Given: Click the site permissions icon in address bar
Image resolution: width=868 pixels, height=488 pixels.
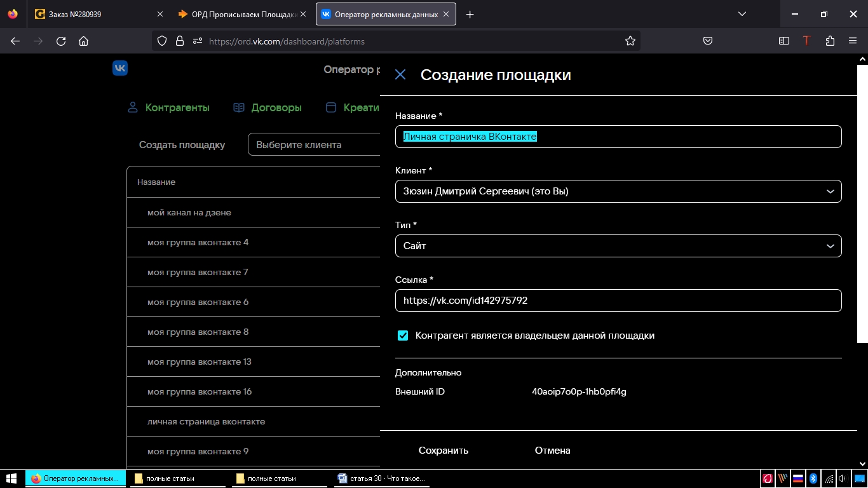Looking at the screenshot, I should point(197,41).
